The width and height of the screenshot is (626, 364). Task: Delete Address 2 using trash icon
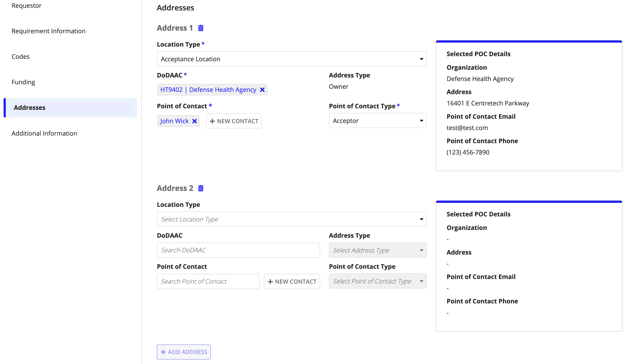[x=201, y=188]
